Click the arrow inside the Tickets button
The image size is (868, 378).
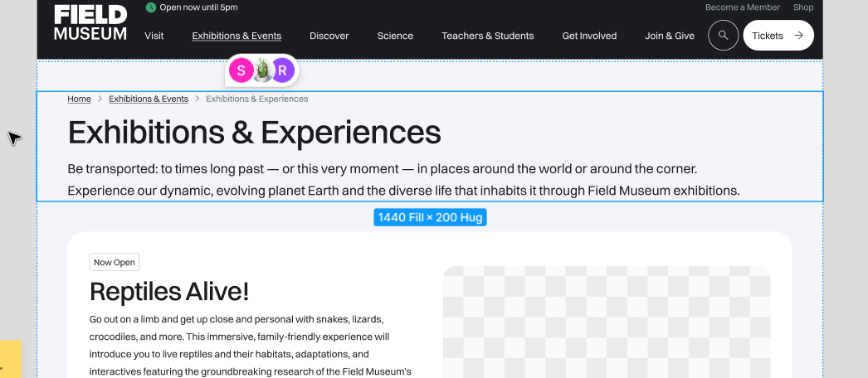point(798,36)
